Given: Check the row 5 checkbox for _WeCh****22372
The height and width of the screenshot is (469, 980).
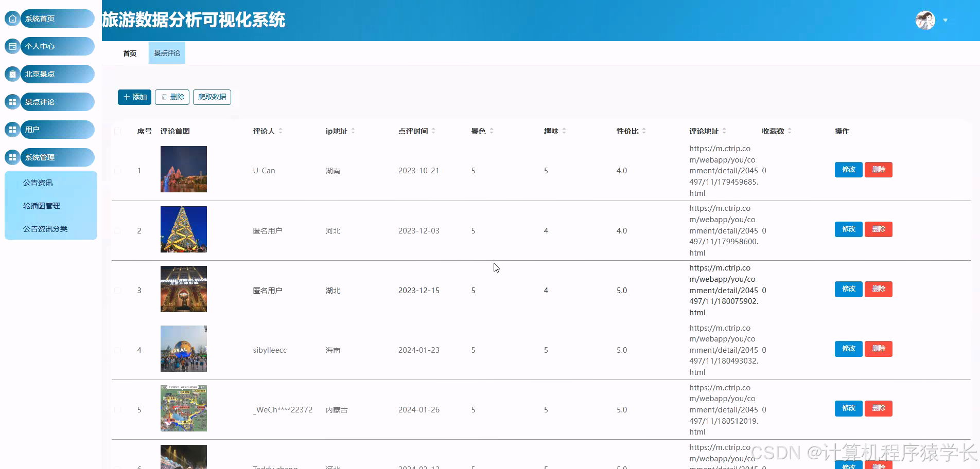Looking at the screenshot, I should click(117, 410).
